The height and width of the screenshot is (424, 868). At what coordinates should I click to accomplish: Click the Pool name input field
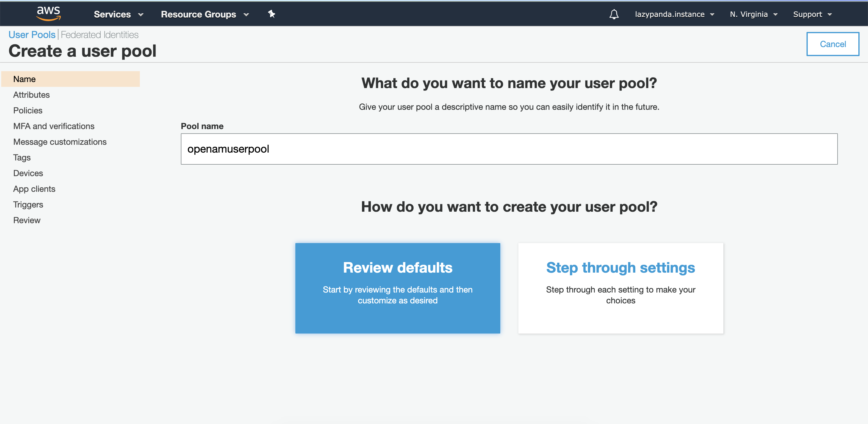[x=509, y=149]
